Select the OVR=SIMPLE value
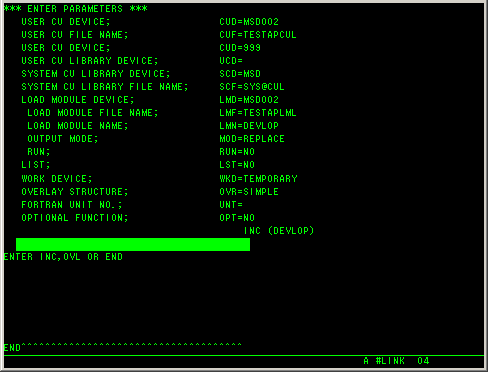The image size is (488, 372). (x=249, y=192)
